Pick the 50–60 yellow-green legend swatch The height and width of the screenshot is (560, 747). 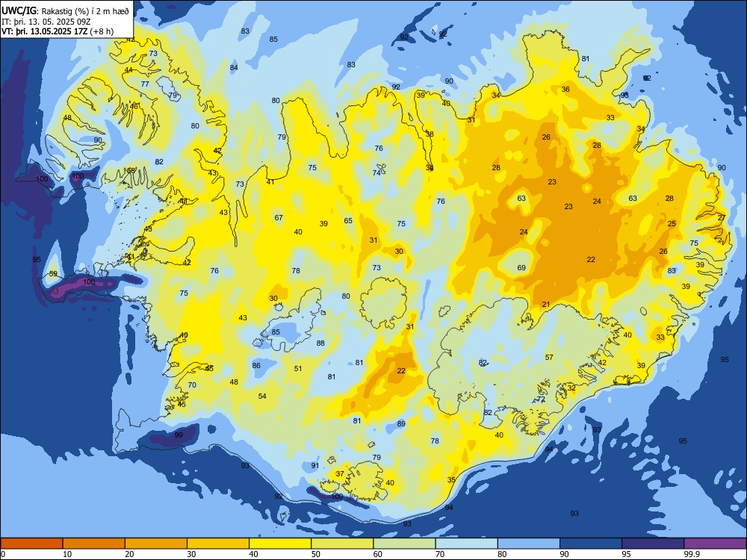(x=342, y=544)
